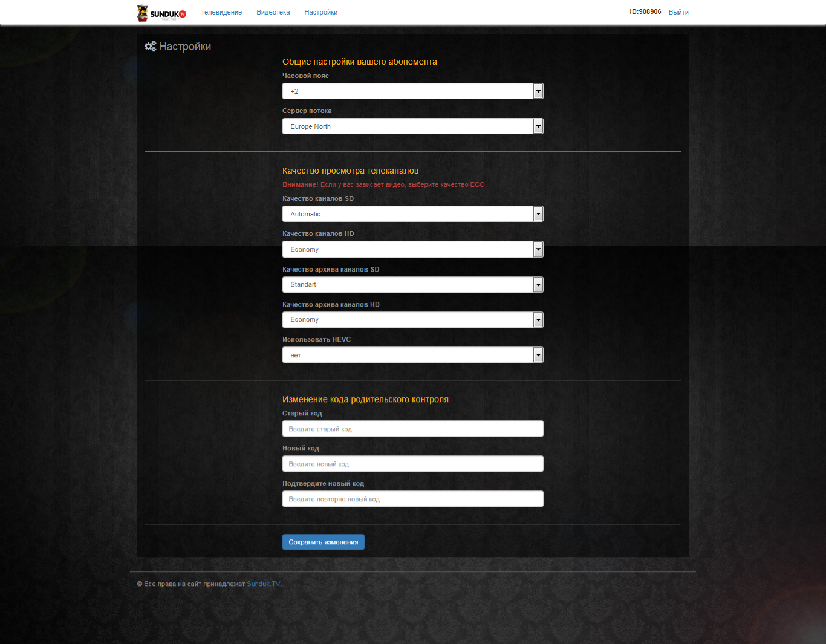Viewport: 826px width, 644px height.
Task: Follow the Sunduk TV footer link
Action: 263,584
